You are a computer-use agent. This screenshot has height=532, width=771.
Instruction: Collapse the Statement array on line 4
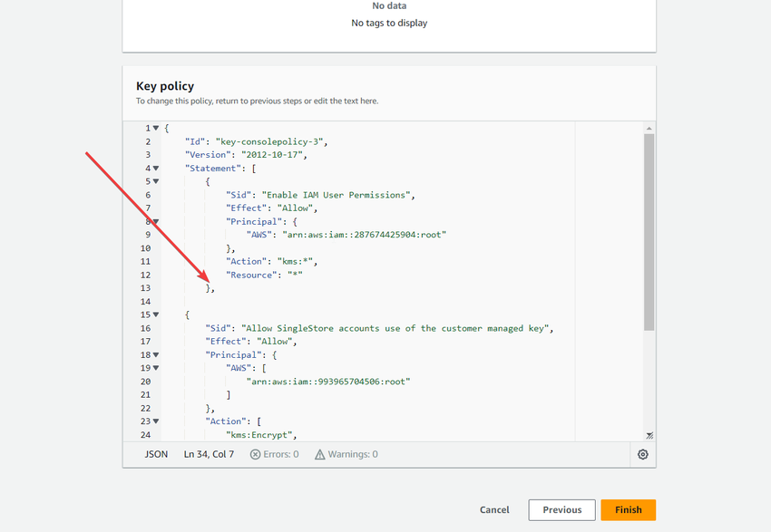155,168
